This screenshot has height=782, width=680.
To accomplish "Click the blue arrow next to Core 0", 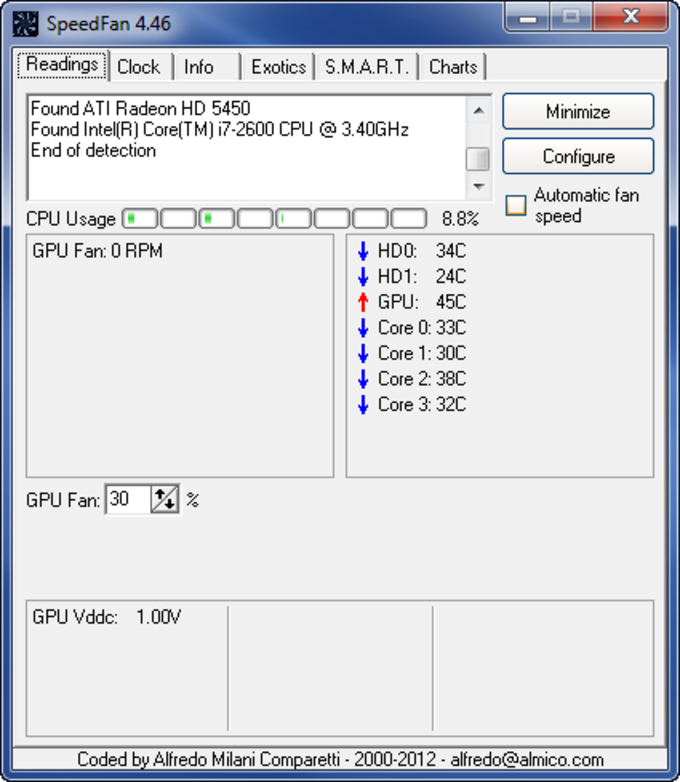I will click(x=363, y=328).
